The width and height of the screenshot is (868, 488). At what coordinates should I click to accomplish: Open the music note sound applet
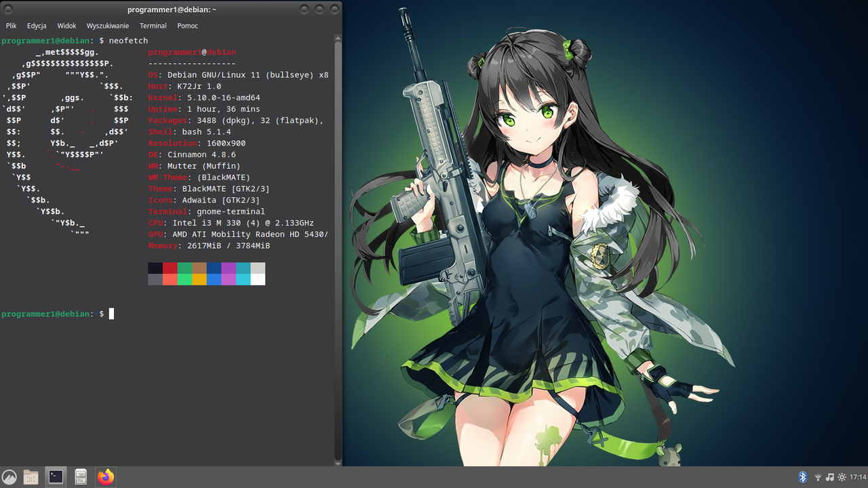(x=830, y=477)
